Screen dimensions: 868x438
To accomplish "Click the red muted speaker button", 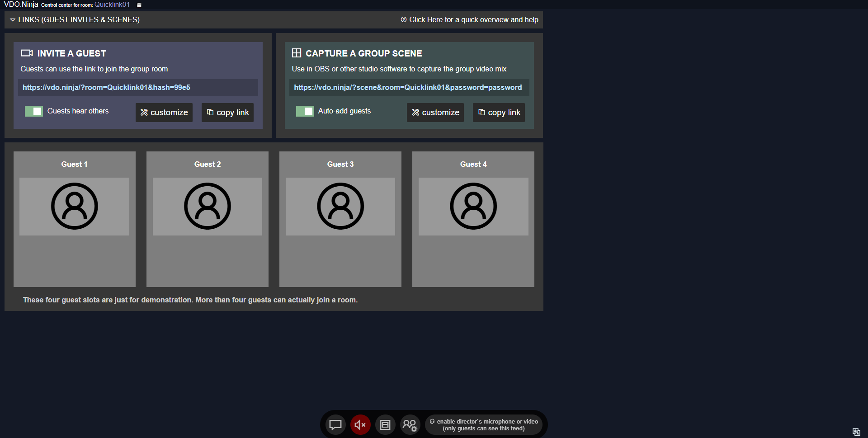I will tap(360, 425).
